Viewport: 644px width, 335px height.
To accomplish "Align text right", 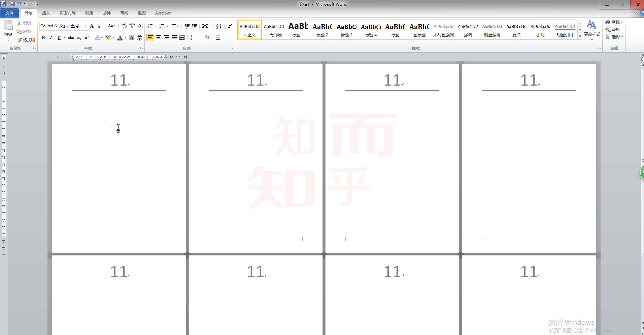I will click(x=166, y=37).
